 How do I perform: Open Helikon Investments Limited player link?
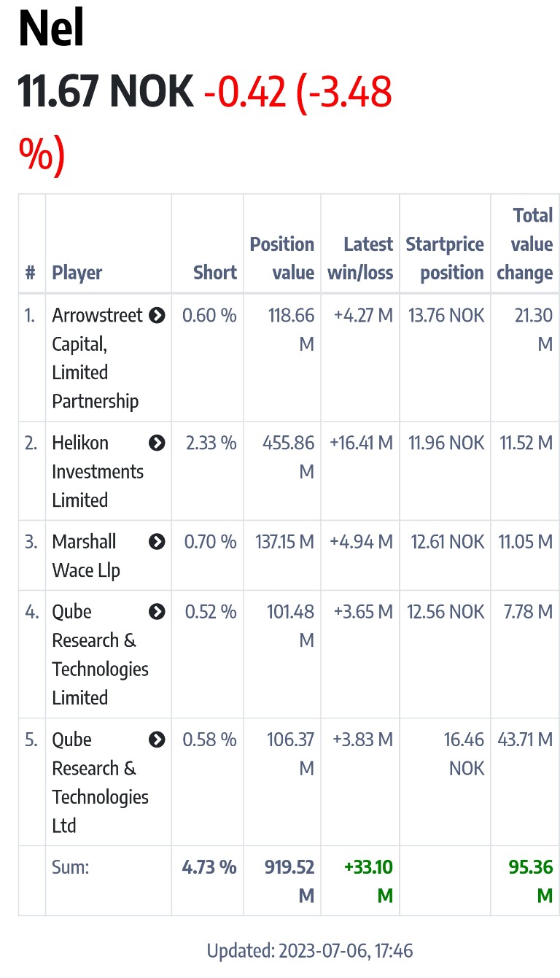(x=96, y=471)
